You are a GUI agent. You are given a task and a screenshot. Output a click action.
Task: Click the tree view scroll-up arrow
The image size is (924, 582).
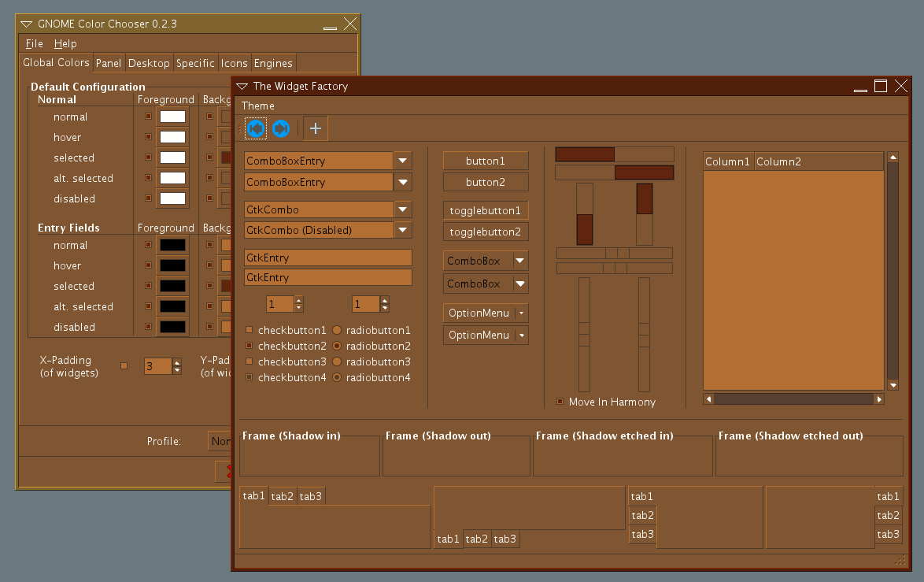coord(893,157)
